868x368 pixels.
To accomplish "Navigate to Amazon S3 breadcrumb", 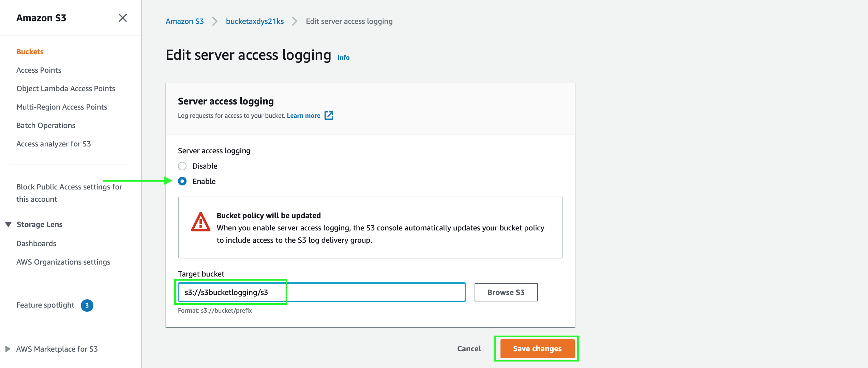I will coord(184,21).
